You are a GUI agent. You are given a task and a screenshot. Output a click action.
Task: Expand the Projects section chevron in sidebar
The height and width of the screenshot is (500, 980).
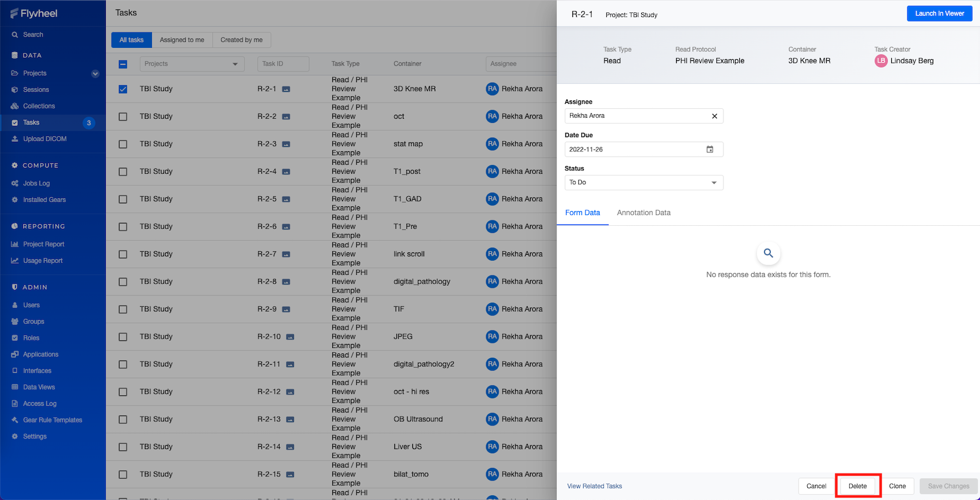tap(95, 74)
